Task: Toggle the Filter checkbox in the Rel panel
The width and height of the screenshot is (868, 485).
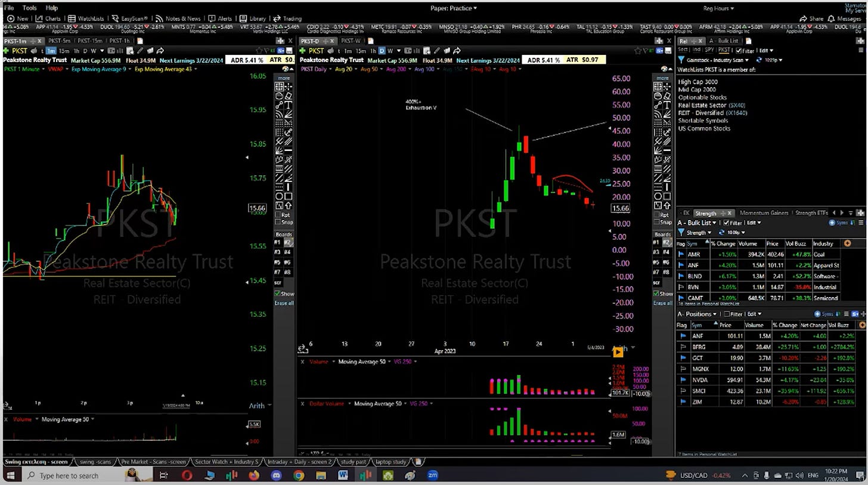Action: 738,51
